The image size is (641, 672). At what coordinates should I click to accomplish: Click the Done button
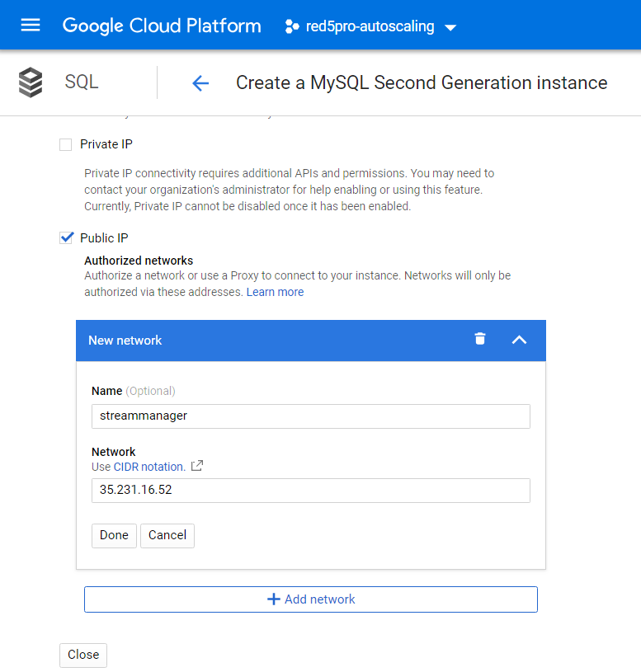coord(114,535)
